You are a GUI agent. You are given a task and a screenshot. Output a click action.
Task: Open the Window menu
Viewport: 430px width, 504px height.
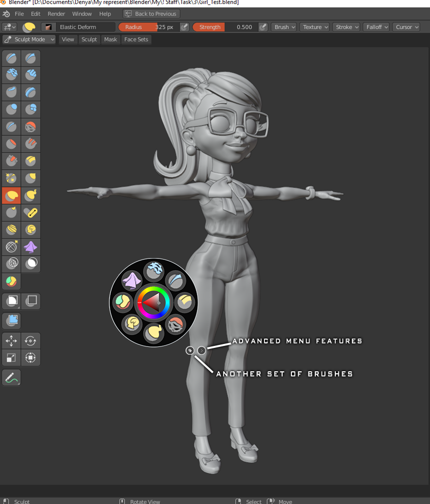pos(82,14)
